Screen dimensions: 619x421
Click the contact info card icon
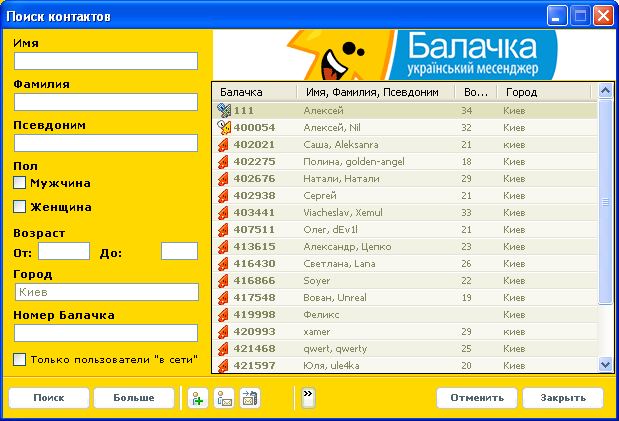pyautogui.click(x=249, y=398)
